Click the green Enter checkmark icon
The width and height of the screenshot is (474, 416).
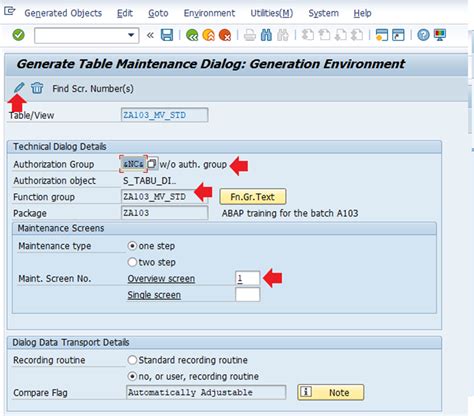coord(19,35)
